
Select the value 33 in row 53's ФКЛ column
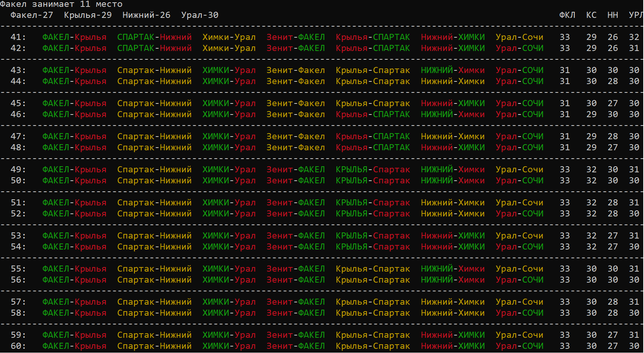point(565,236)
